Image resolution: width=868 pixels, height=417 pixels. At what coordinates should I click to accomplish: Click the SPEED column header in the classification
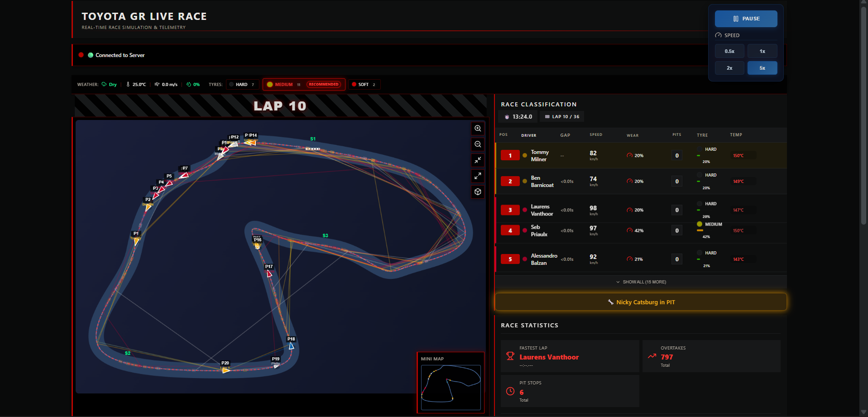click(x=596, y=134)
